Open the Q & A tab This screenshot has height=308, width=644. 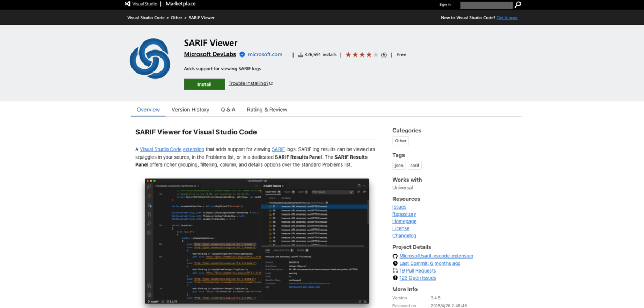[228, 110]
